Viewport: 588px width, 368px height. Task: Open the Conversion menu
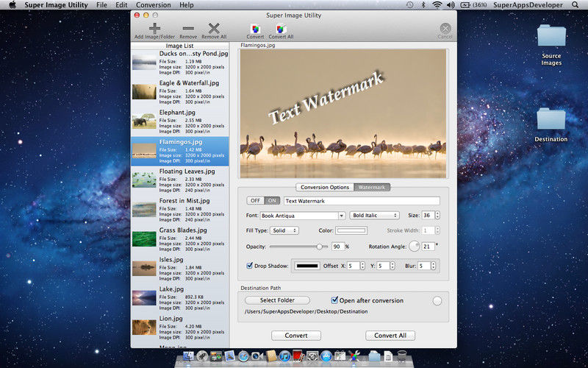pyautogui.click(x=154, y=5)
